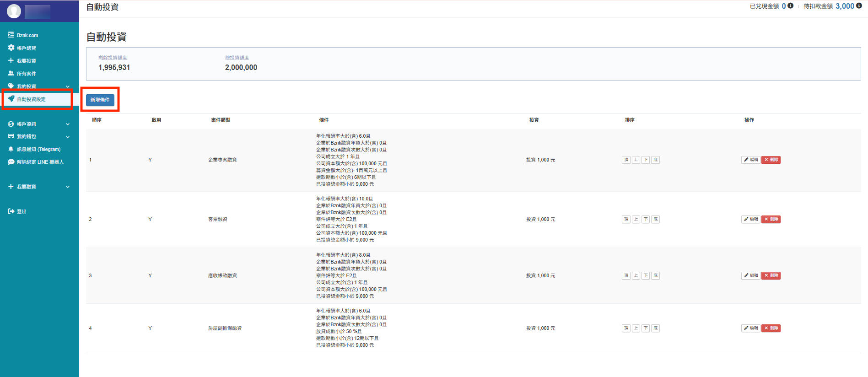Screen dimensions: 868x377
Task: Expand the 帳戶資訊 sidebar section
Action: (68, 124)
